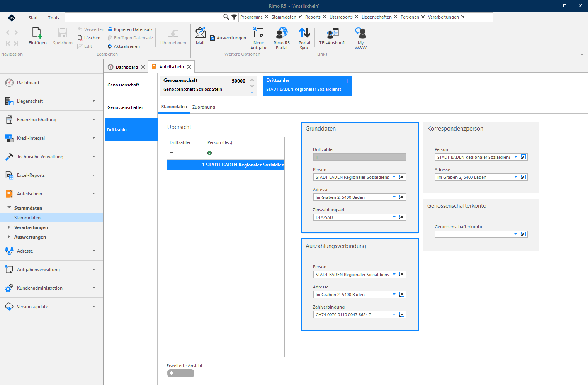The width and height of the screenshot is (588, 385).
Task: Select the Genossenschafter side tab
Action: [131, 107]
